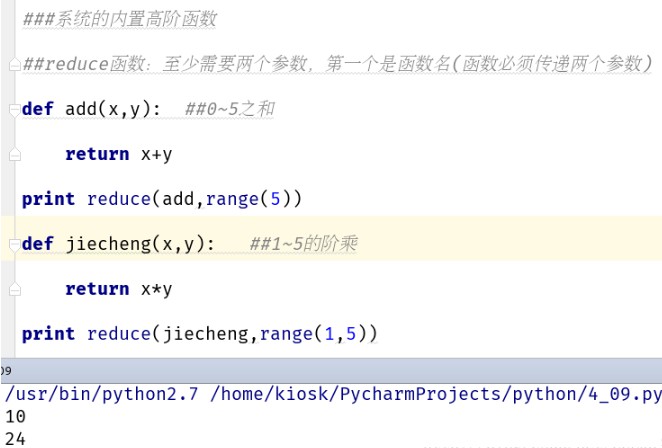This screenshot has height=448, width=662.
Task: Click fold marker beside the reduce comment
Action: coord(15,65)
